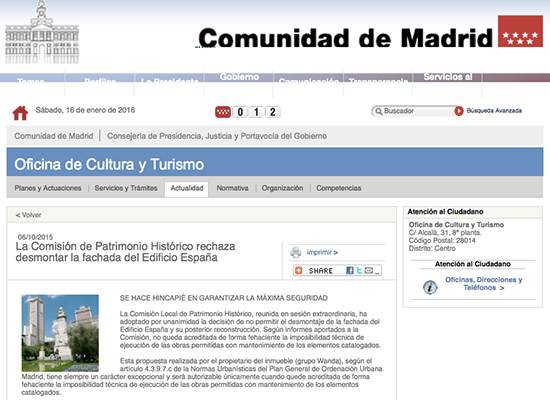Open the Transparencia top menu

(x=378, y=80)
